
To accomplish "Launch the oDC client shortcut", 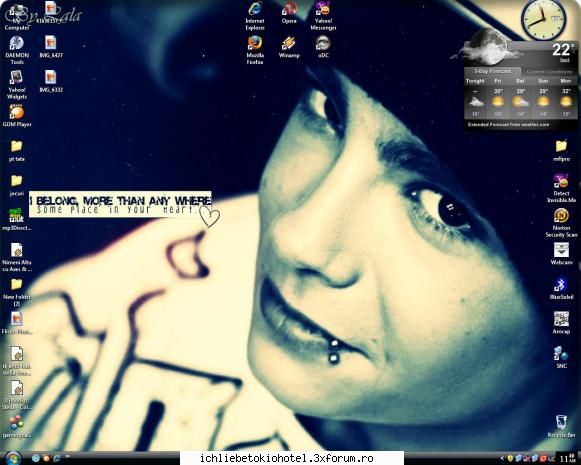I will click(323, 47).
